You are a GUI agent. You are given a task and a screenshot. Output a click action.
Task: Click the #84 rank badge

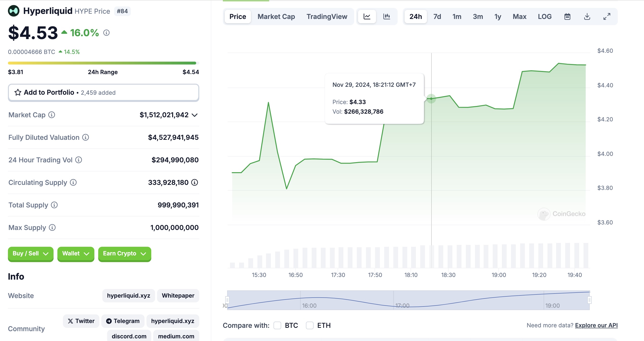[x=122, y=11]
